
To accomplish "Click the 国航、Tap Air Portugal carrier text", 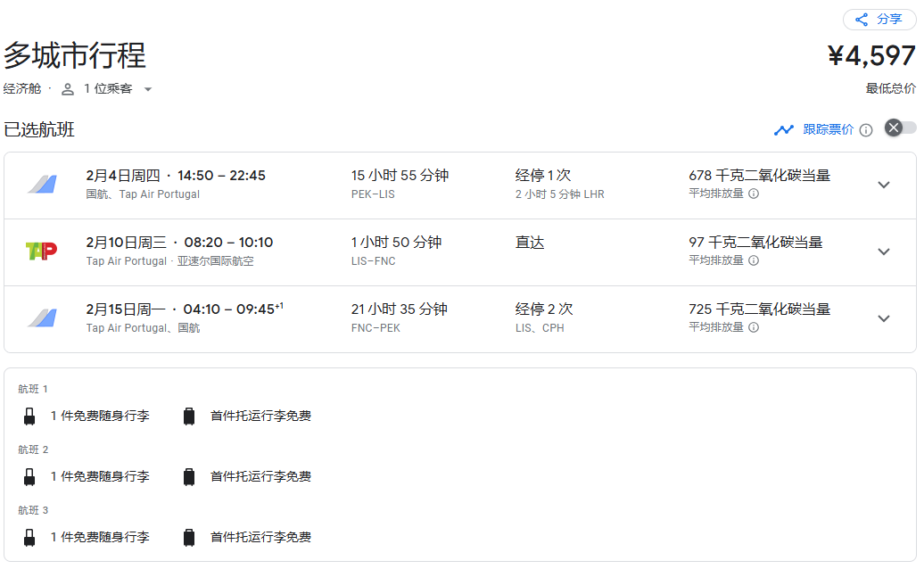I will point(143,194).
